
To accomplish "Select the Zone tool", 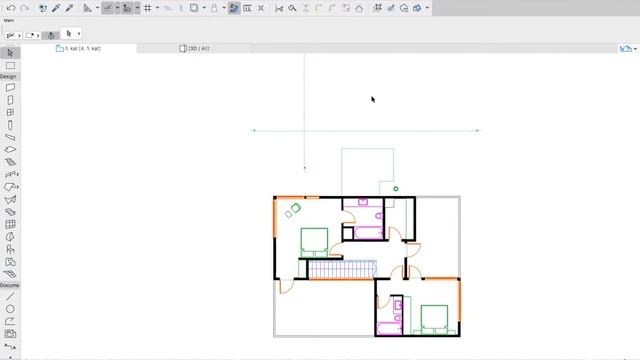I will click(10, 262).
